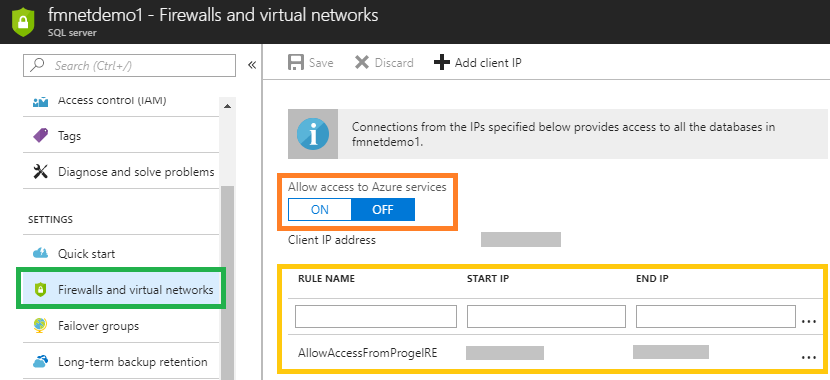The image size is (830, 380).
Task: Click the Diagnose and solve problems wrench icon
Action: [41, 171]
